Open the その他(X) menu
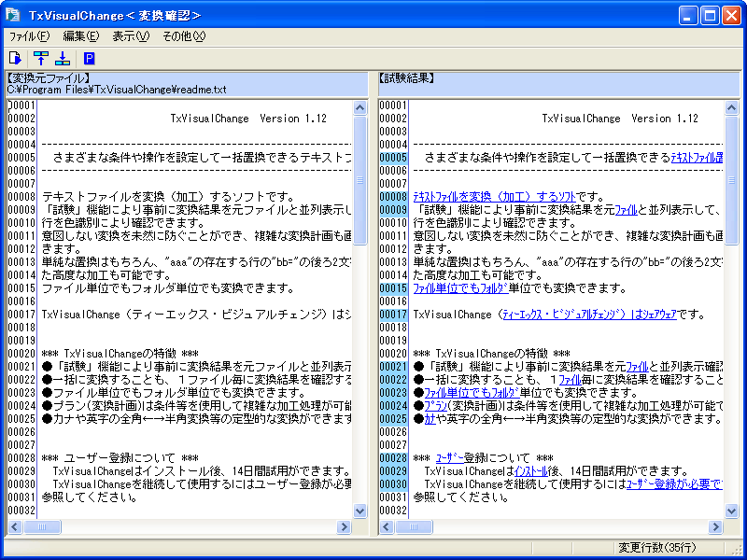The height and width of the screenshot is (560, 747). (x=184, y=36)
